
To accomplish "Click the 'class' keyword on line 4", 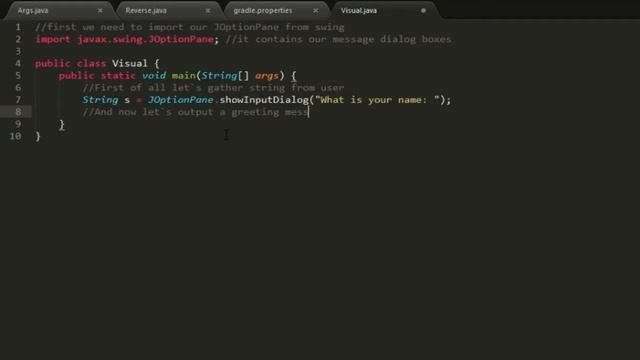I will point(91,63).
